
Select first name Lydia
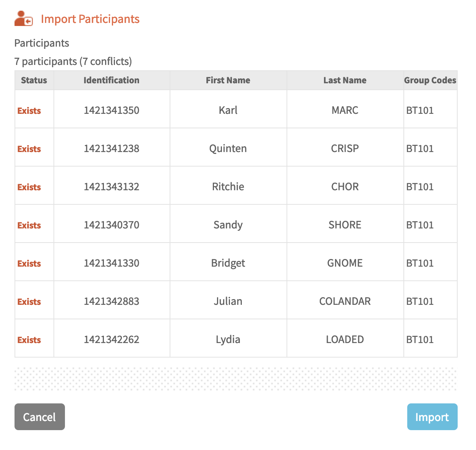click(x=228, y=340)
